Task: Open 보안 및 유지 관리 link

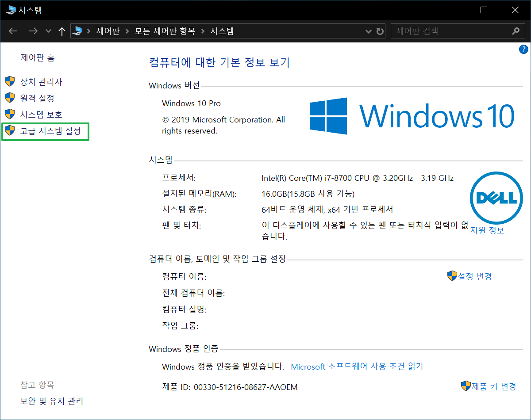Action: click(52, 401)
